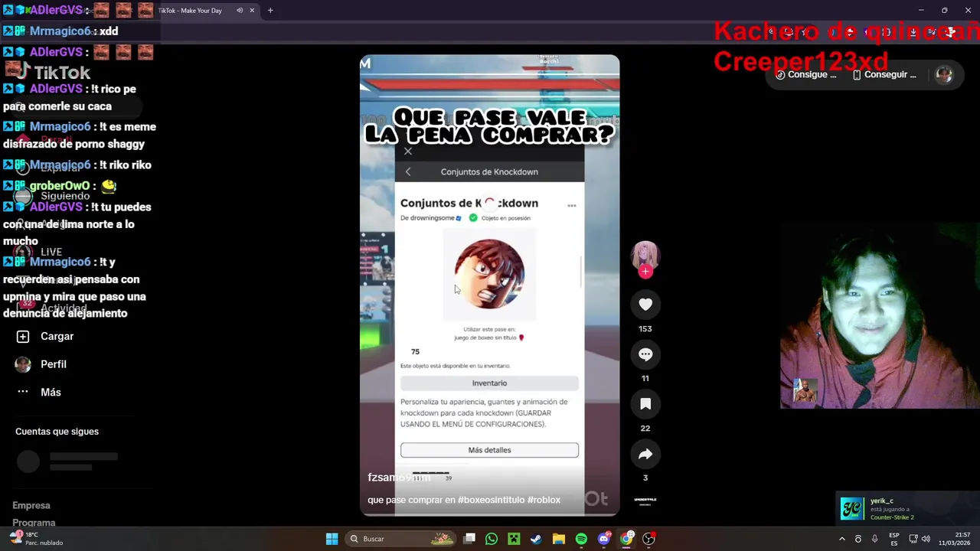Click the taskbar Buscar search box

pyautogui.click(x=400, y=539)
